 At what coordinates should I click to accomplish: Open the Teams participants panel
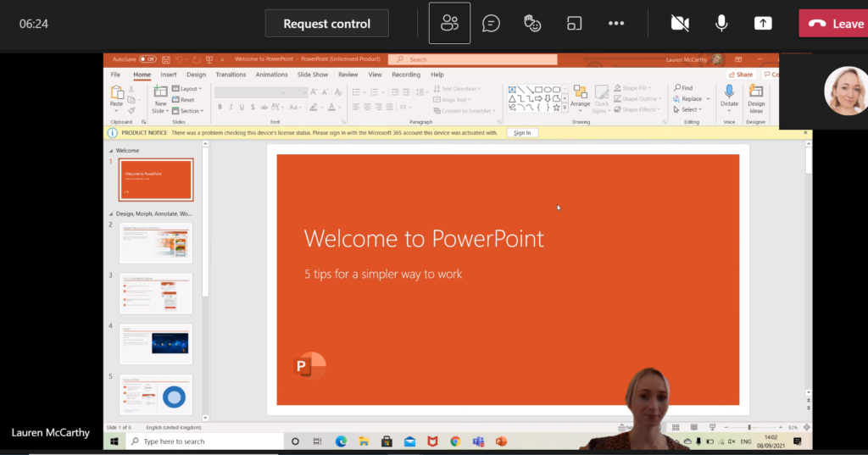click(449, 23)
